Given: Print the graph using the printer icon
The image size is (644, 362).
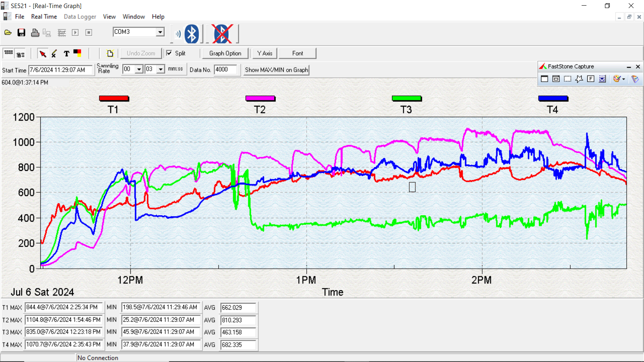Looking at the screenshot, I should coord(35,33).
